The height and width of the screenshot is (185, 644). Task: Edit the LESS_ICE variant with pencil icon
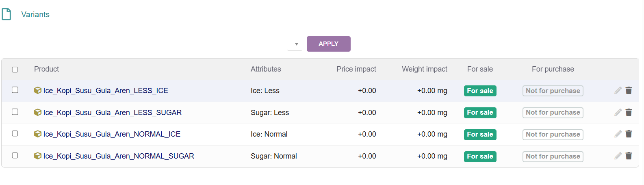(618, 91)
